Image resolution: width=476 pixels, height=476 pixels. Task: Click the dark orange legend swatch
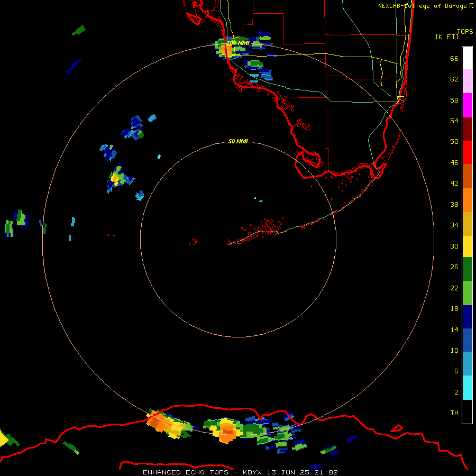[467, 176]
